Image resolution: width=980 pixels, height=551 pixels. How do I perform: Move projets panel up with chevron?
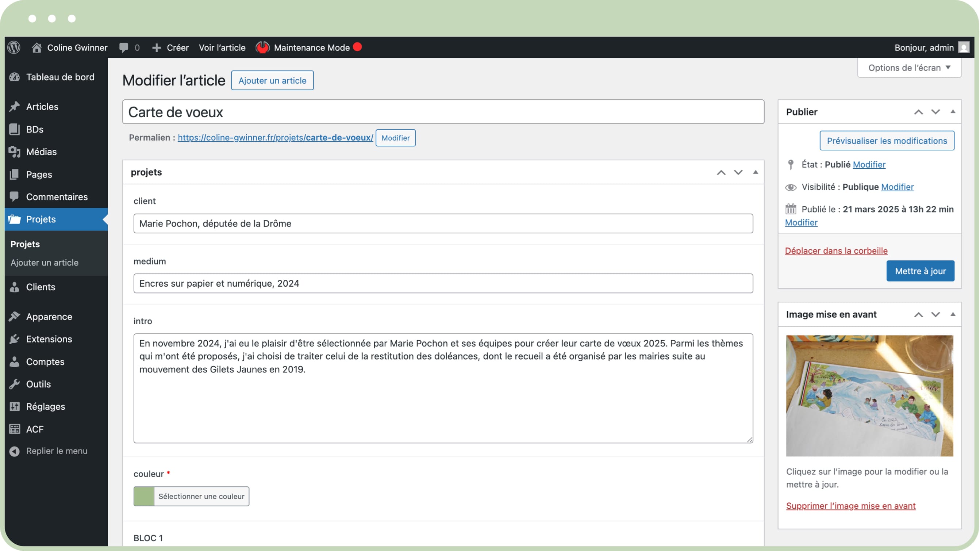[x=721, y=172]
